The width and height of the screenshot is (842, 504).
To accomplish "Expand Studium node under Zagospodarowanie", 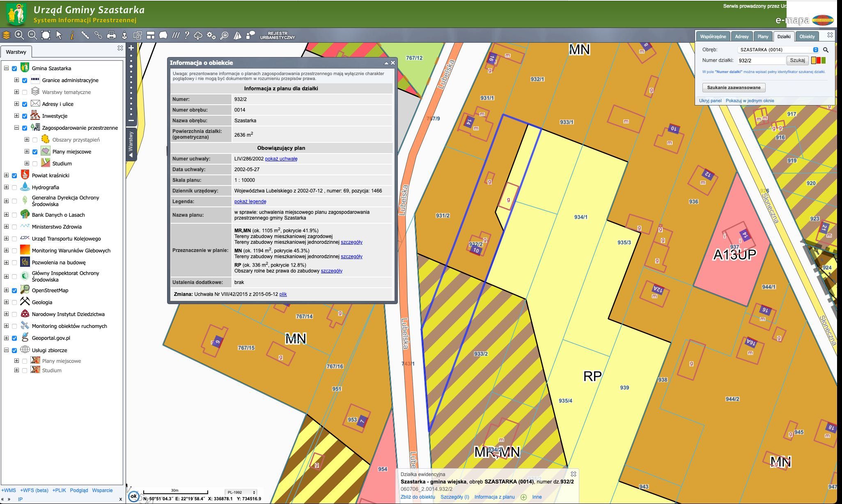I will (x=27, y=163).
